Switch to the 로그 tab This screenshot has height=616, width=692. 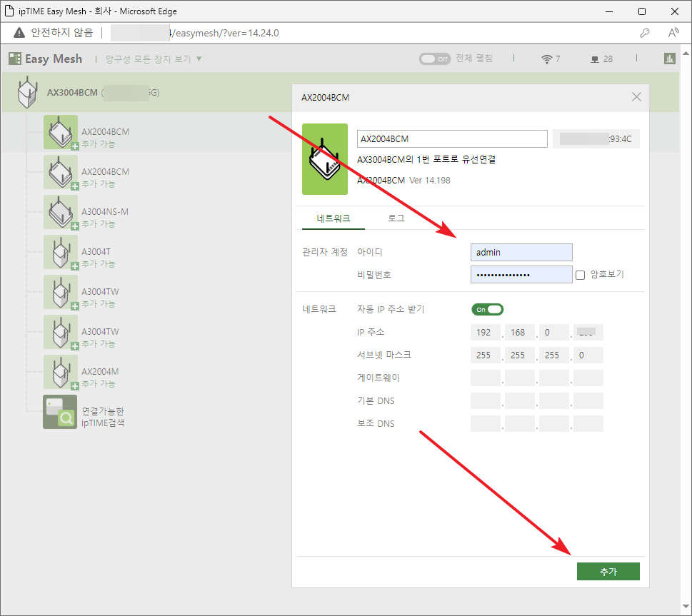pyautogui.click(x=396, y=218)
